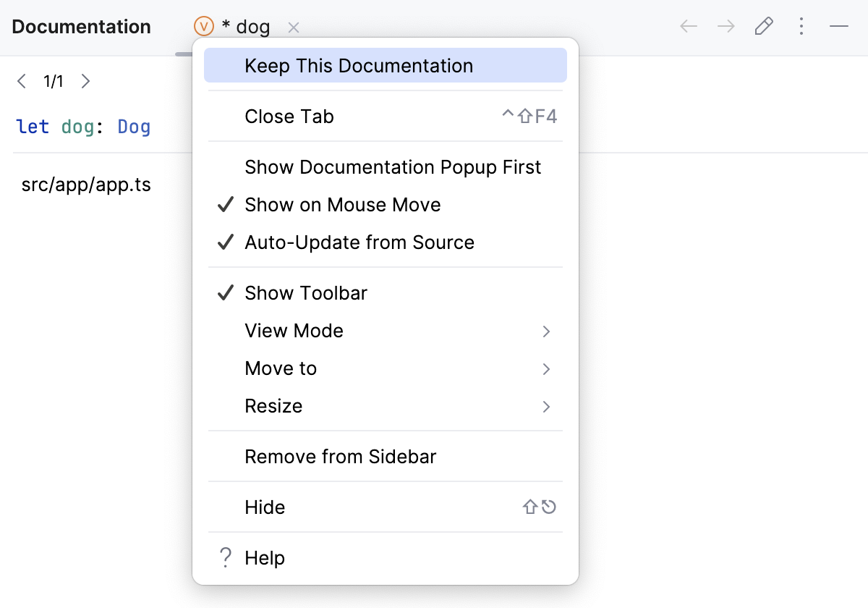Uncheck Auto-Update from Source
Image resolution: width=868 pixels, height=608 pixels.
point(358,242)
